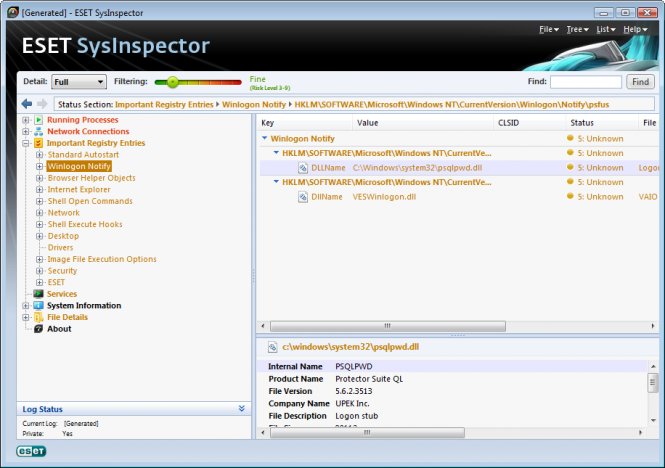
Task: Click the registry list horizontal scrollbar
Action: pos(388,326)
